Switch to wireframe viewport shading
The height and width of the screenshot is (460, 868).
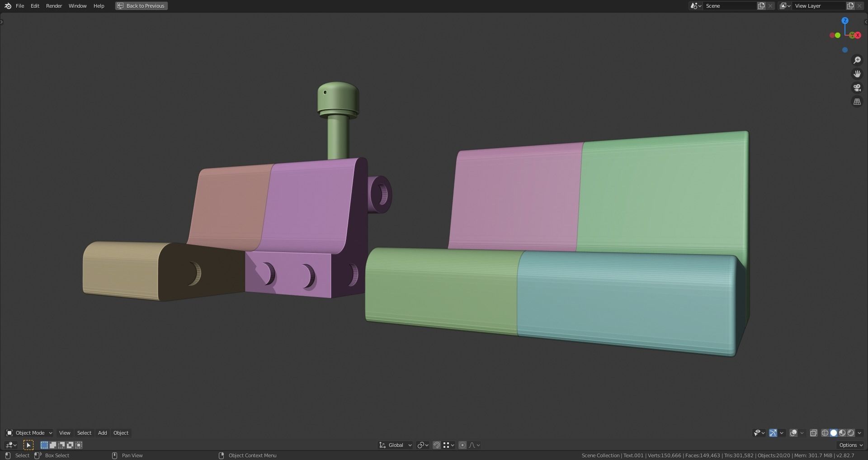(x=825, y=433)
